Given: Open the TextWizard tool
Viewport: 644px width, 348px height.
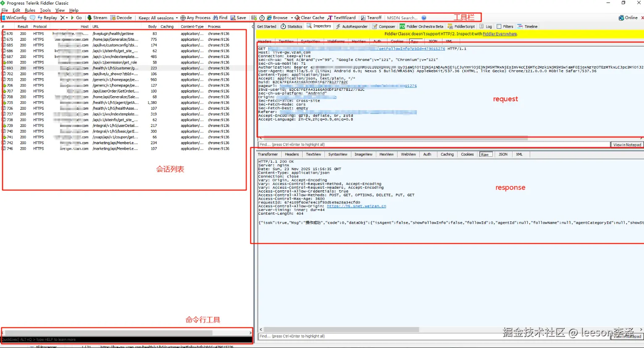Looking at the screenshot, I should pos(341,18).
